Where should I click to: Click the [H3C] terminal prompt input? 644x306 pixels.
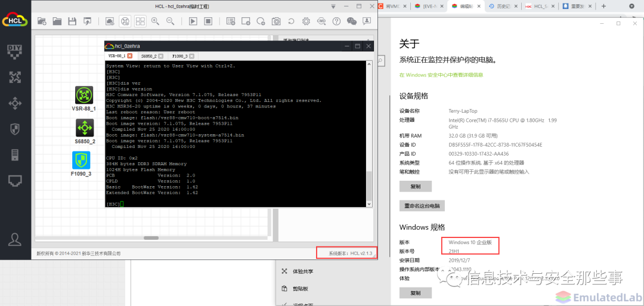[x=122, y=204]
